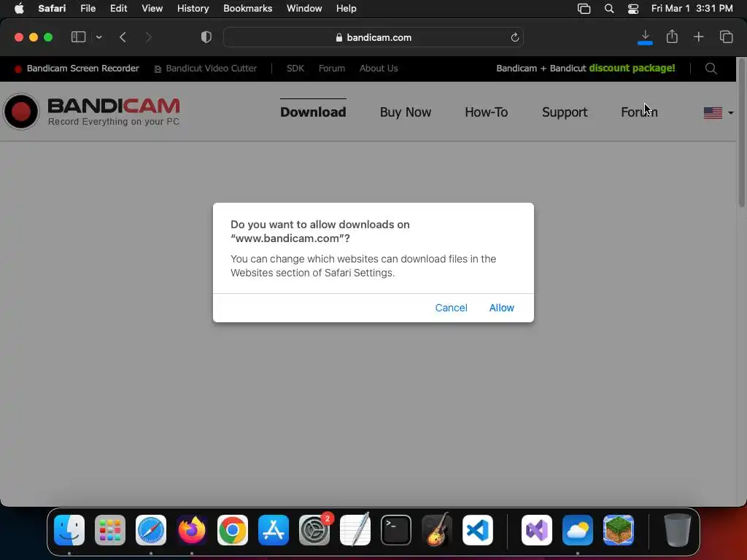
Task: Click the bandicam.com address field
Action: click(373, 37)
